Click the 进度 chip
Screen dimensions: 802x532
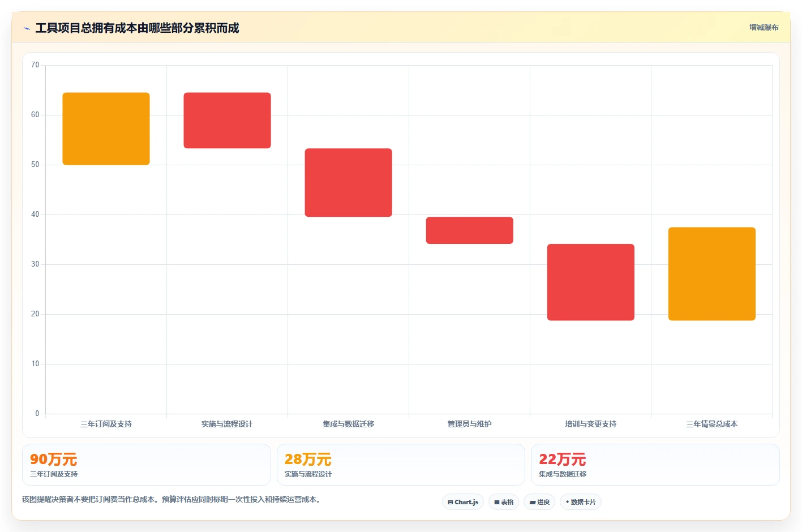539,502
